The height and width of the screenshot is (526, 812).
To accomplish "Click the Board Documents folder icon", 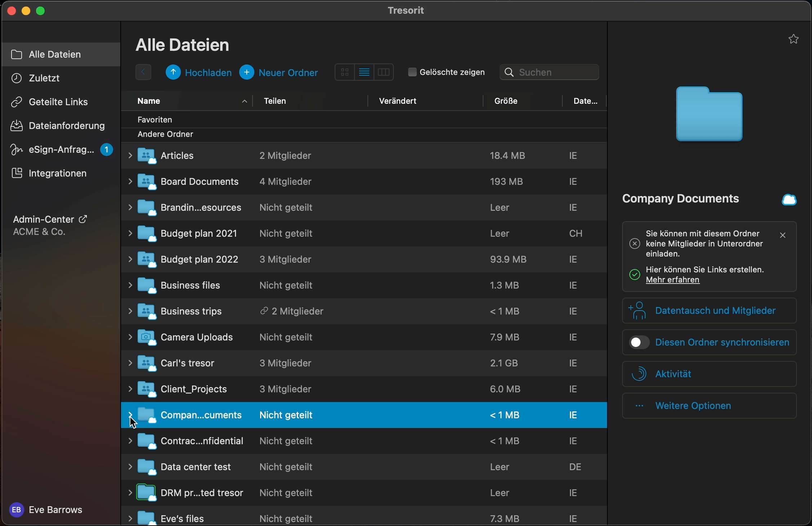I will [147, 182].
